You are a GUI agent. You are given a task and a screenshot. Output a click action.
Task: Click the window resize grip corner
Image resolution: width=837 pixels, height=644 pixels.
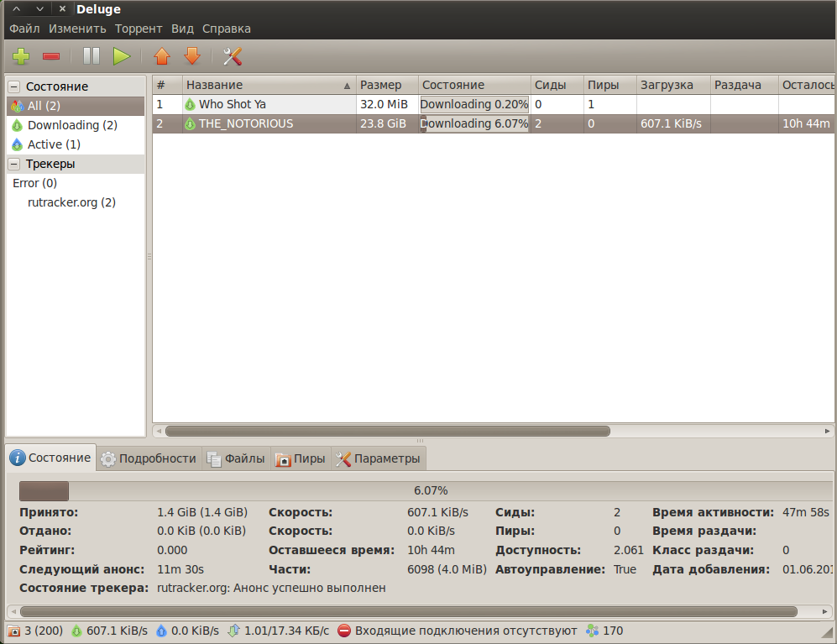(x=827, y=634)
